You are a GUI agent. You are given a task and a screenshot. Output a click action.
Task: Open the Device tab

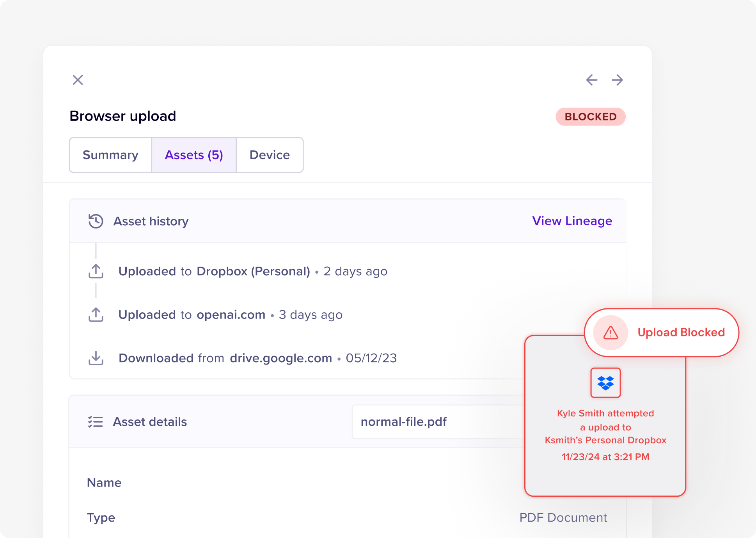pos(270,155)
